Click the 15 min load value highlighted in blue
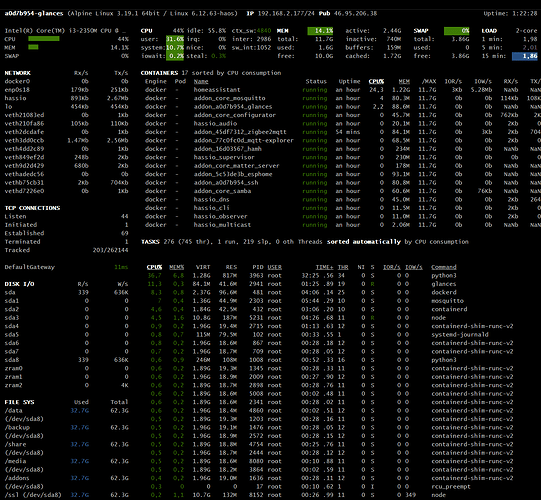 (524, 56)
